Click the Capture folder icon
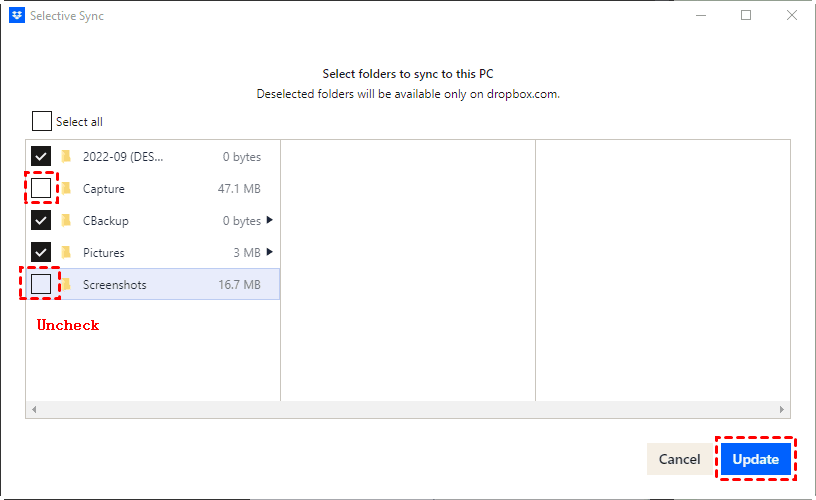Image resolution: width=816 pixels, height=500 pixels. (x=66, y=188)
